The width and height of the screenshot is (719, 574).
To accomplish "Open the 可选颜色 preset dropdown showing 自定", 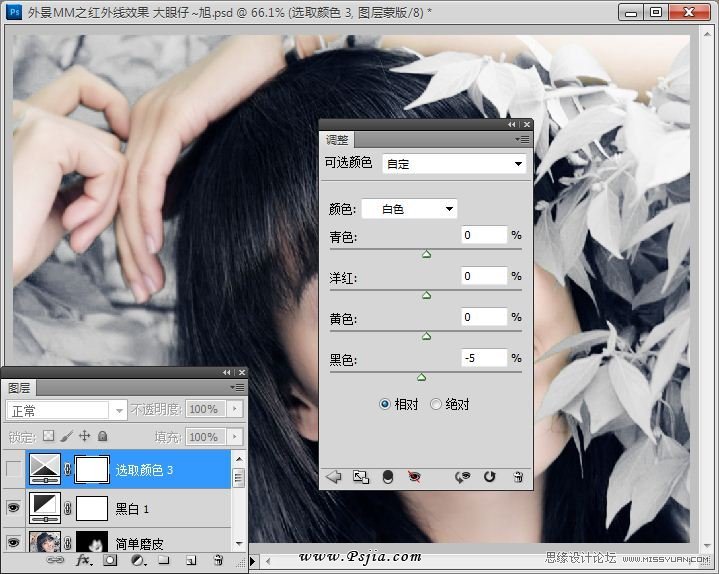I will (x=454, y=163).
